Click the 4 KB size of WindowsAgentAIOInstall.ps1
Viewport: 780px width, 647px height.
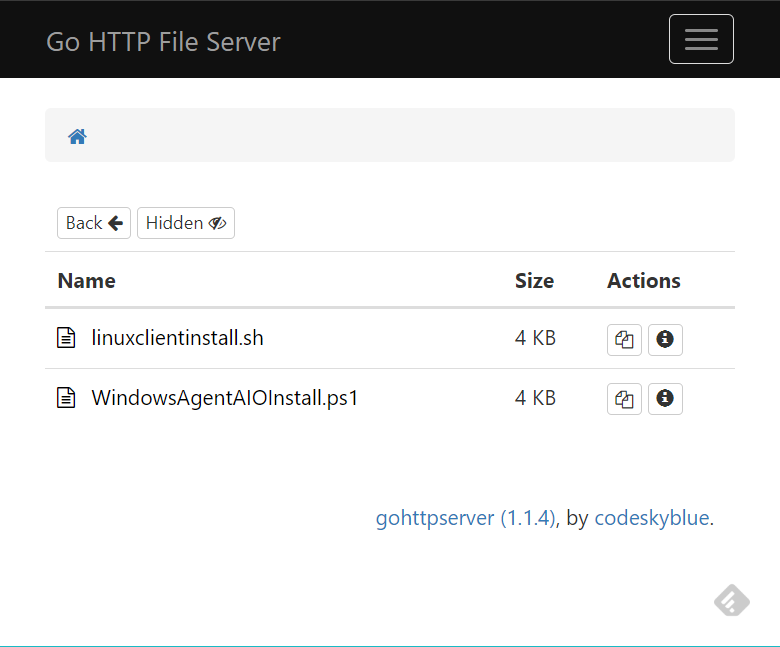point(535,398)
